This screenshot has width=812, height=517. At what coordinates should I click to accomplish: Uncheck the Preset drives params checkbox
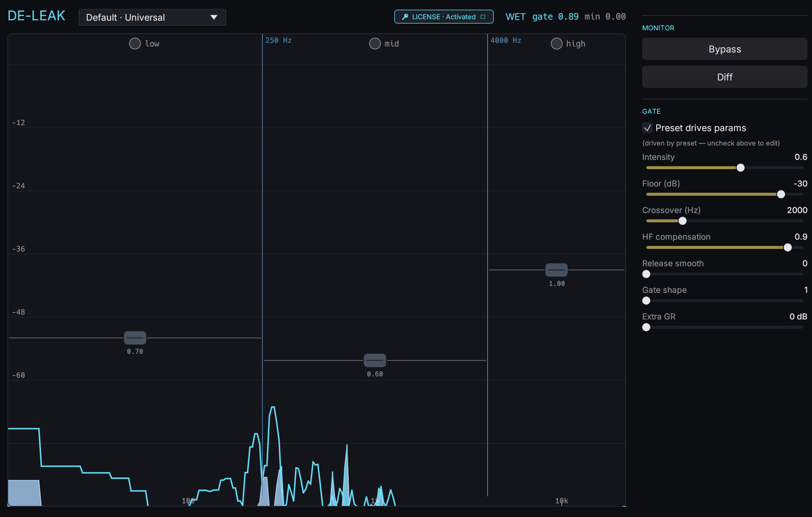coord(647,128)
